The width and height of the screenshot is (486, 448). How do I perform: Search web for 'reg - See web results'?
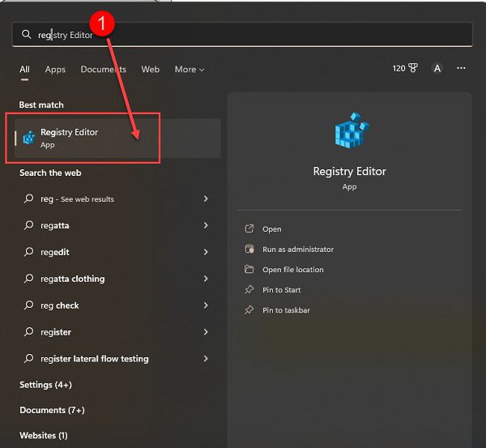click(77, 198)
